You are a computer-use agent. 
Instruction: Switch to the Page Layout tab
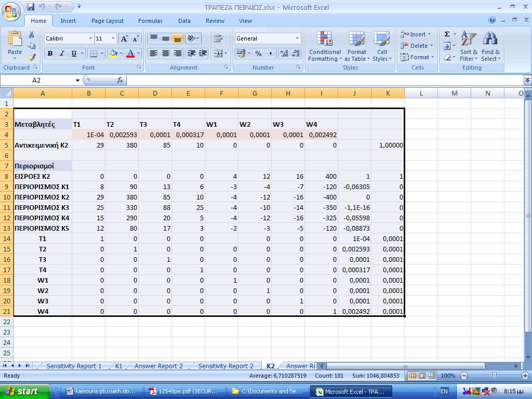107,21
